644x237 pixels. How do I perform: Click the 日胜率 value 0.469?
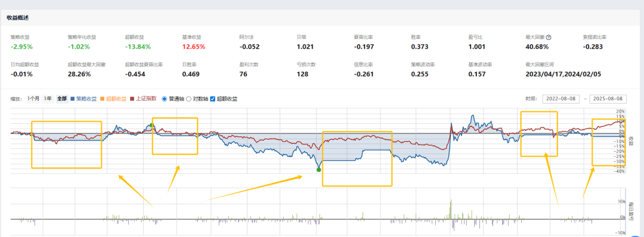[x=191, y=74]
